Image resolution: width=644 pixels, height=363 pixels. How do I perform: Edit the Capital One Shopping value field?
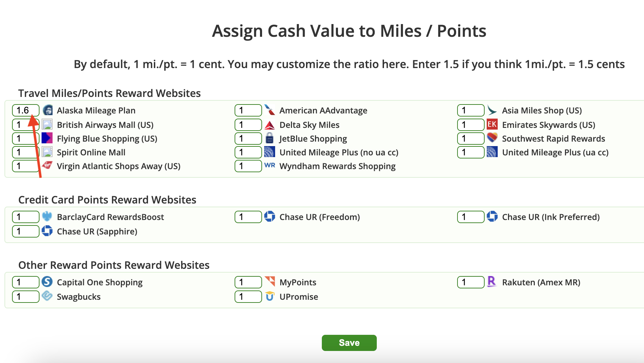26,282
